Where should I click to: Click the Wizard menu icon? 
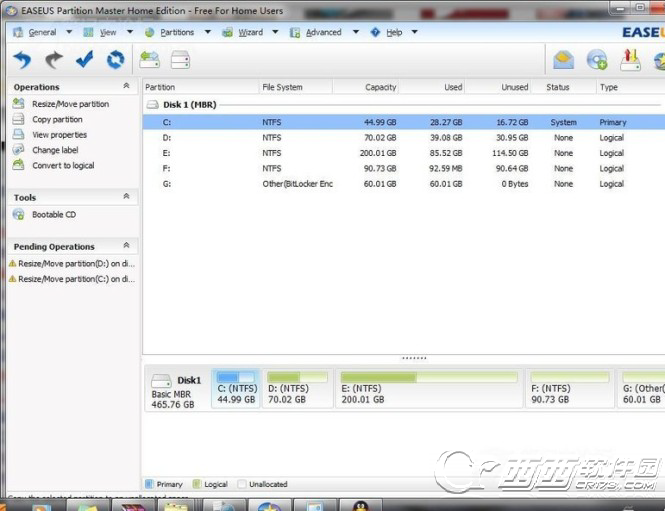[x=227, y=32]
